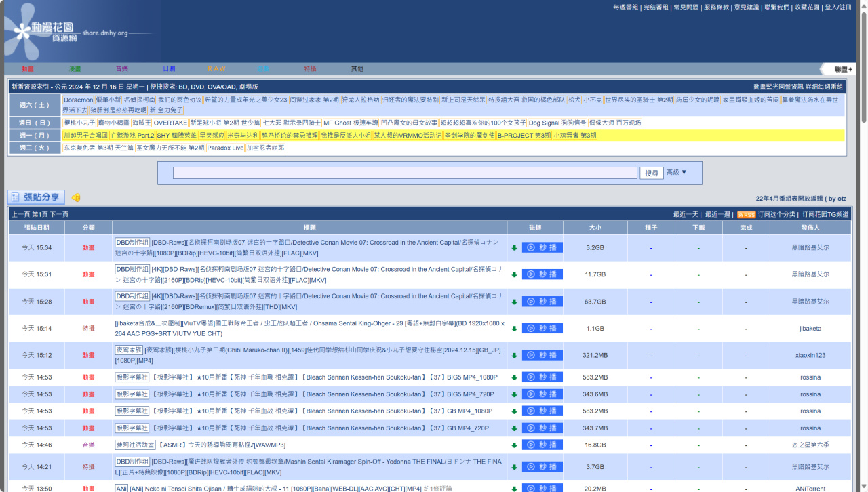The image size is (868, 492).
Task: Open the 日劇 category tab
Action: (169, 69)
